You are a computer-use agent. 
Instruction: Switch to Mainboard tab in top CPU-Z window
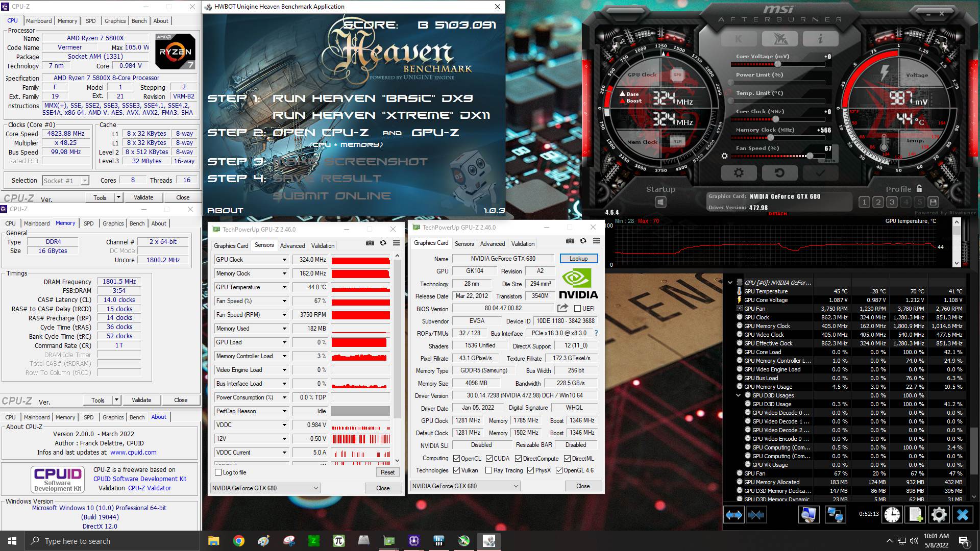coord(39,21)
